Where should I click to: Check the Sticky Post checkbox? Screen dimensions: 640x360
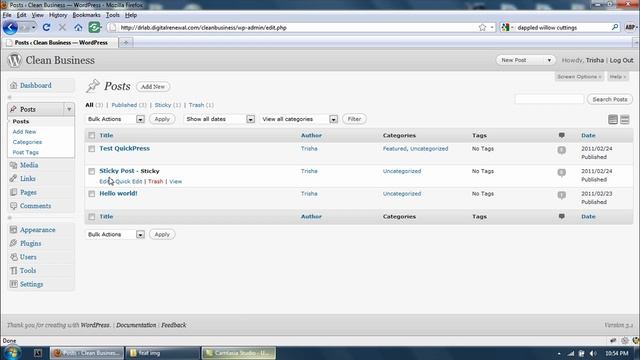point(91,171)
